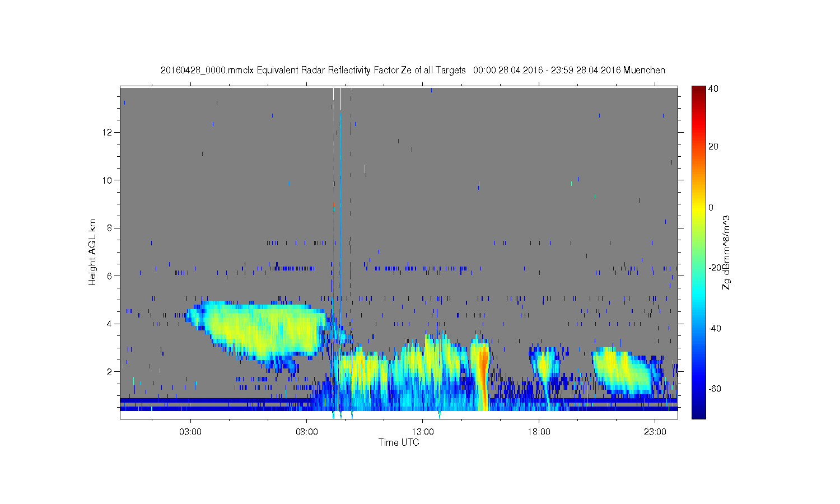Click the 'Zg dBmm^6/m^3' colorbar unit label

coord(727,252)
